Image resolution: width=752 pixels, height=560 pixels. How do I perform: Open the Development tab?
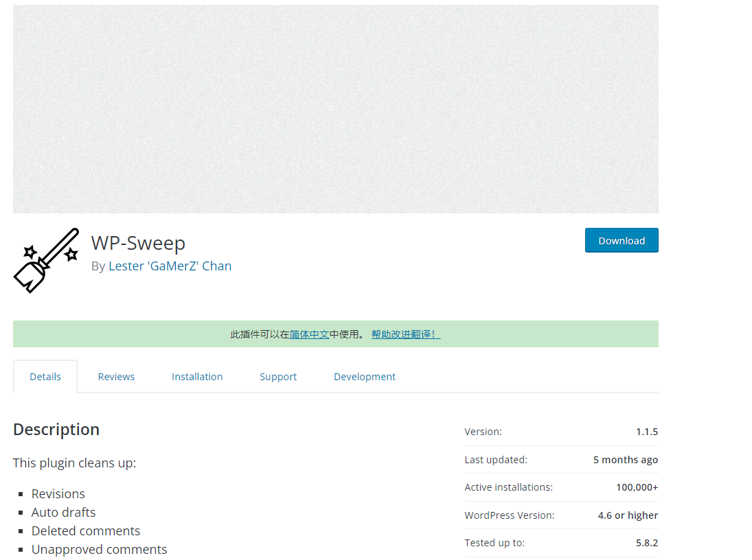[x=365, y=377]
